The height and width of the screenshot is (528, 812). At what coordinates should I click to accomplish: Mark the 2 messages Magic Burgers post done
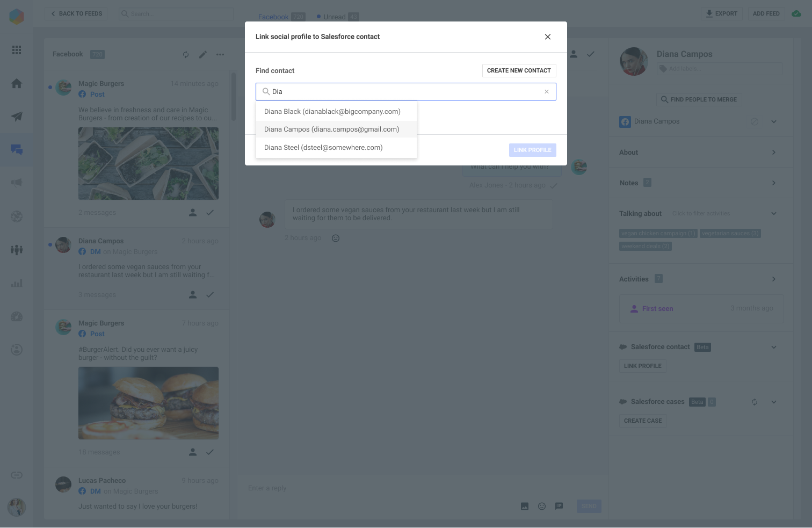210,213
